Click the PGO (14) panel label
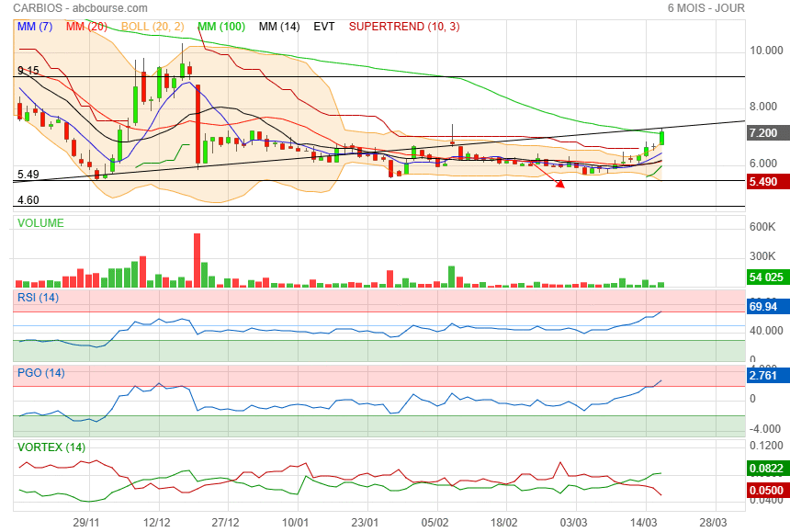 (41, 373)
